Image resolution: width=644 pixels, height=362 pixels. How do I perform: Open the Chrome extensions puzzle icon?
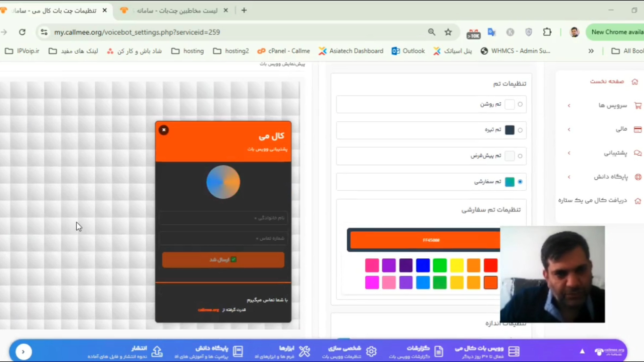[x=547, y=32]
